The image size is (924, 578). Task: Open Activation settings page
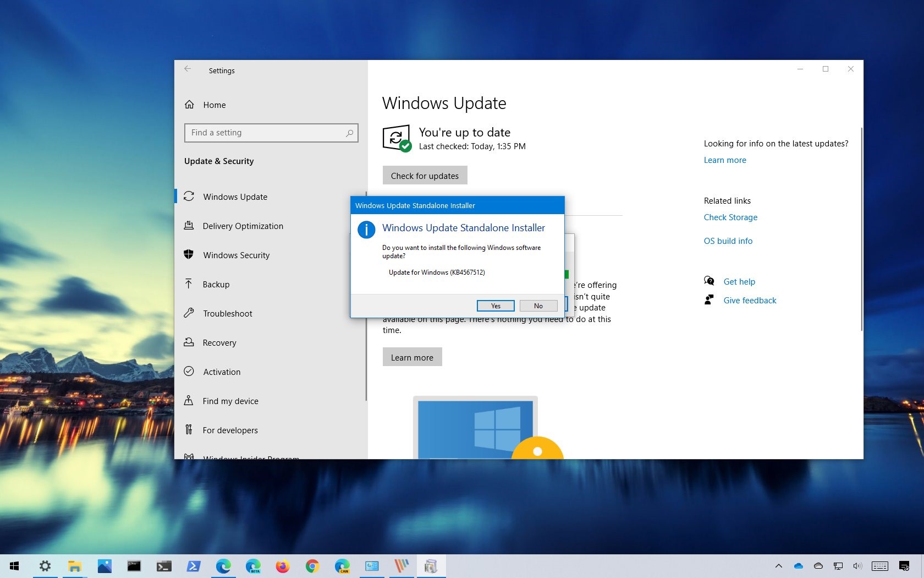point(222,372)
